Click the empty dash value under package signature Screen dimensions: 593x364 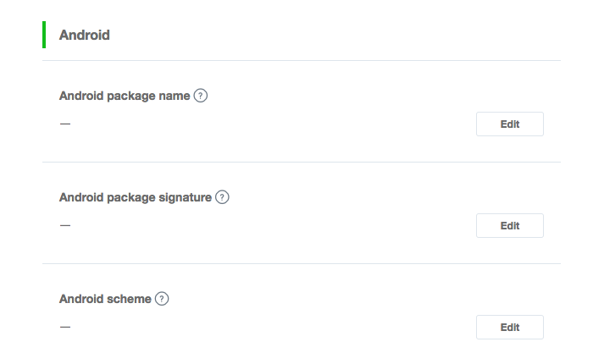[x=65, y=225]
